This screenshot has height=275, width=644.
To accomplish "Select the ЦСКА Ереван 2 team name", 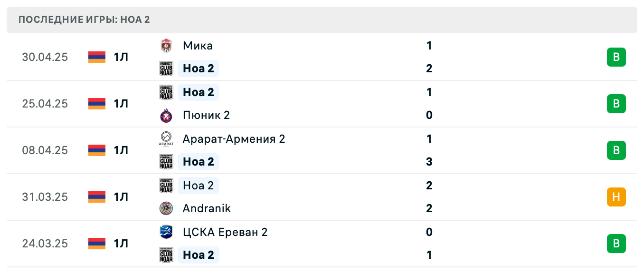I will (x=225, y=232).
